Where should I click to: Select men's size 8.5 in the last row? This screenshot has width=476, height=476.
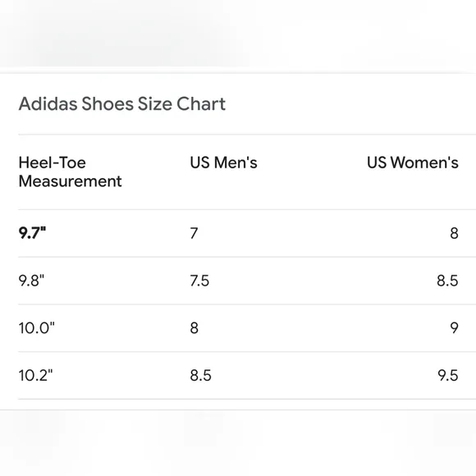pos(201,376)
